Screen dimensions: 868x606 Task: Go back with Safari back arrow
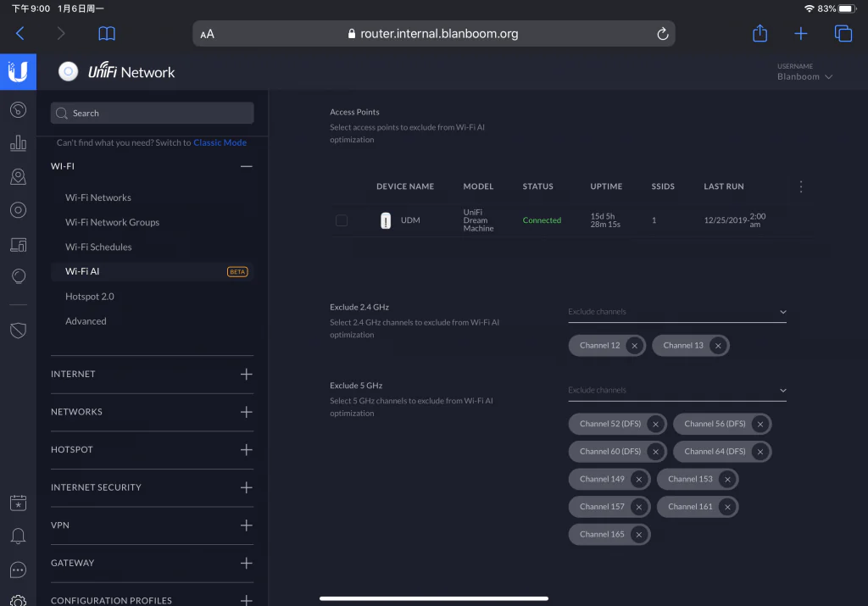20,34
